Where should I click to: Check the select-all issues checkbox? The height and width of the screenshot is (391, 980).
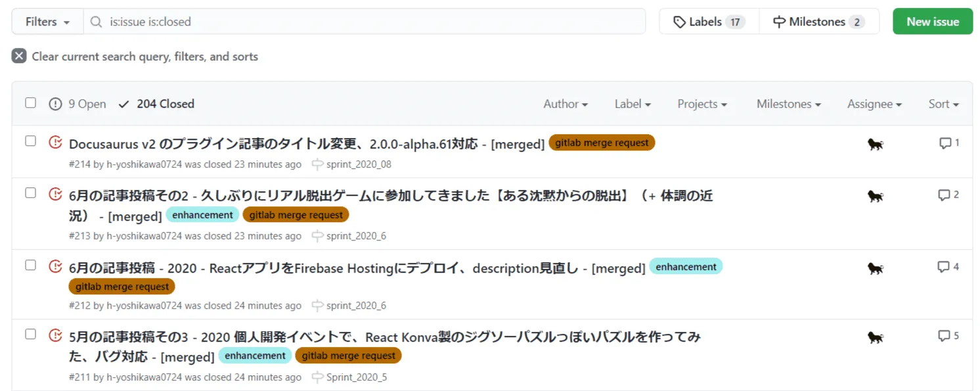[30, 103]
